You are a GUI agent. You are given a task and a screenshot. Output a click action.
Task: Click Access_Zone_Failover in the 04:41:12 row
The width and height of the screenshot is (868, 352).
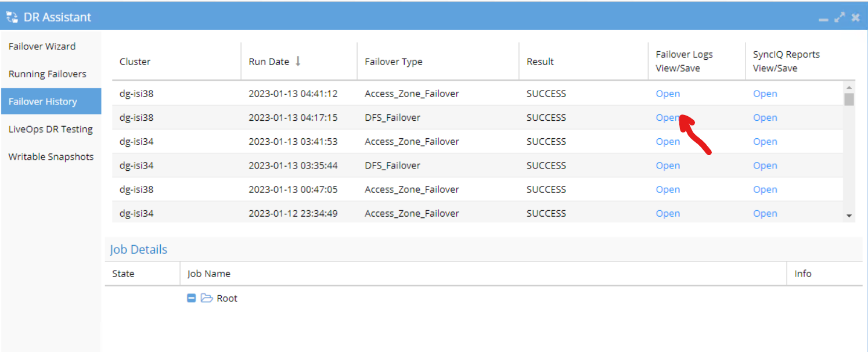[x=412, y=94]
